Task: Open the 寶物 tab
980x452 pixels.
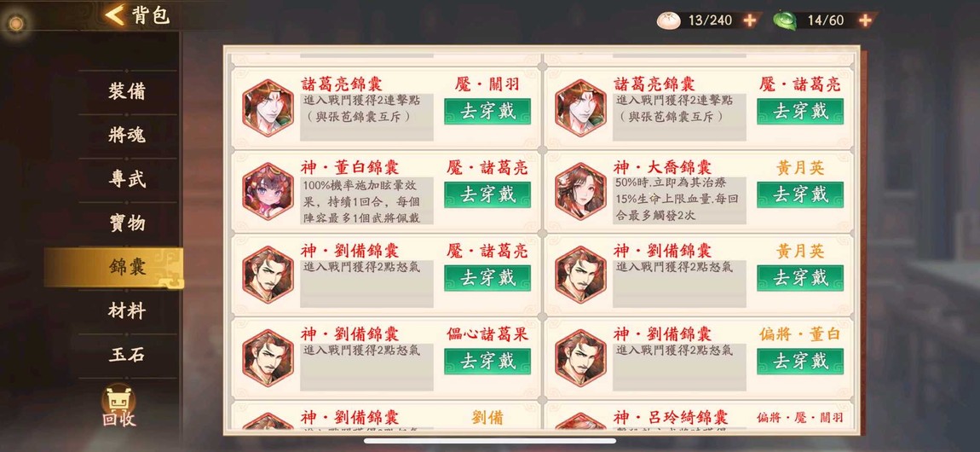Action: 127,223
